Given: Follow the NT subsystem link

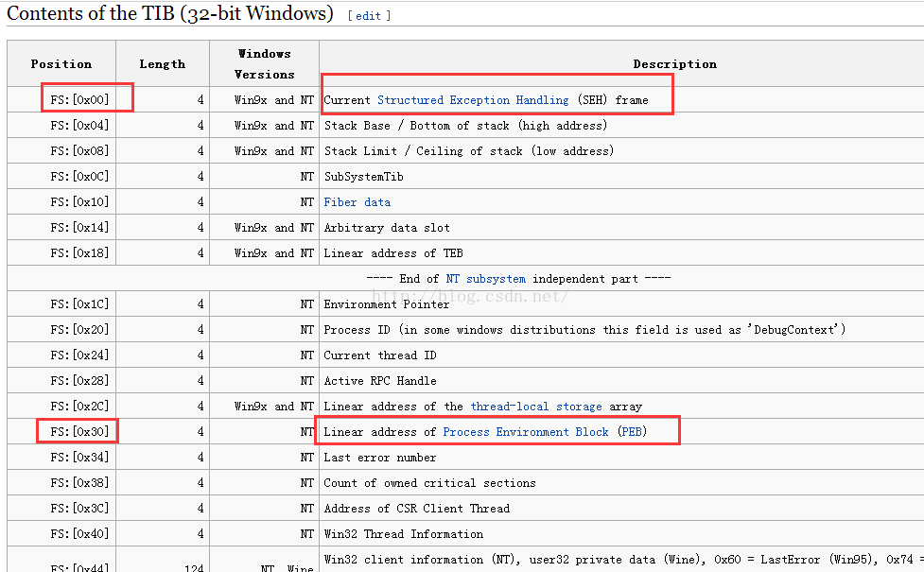Looking at the screenshot, I should (x=485, y=279).
